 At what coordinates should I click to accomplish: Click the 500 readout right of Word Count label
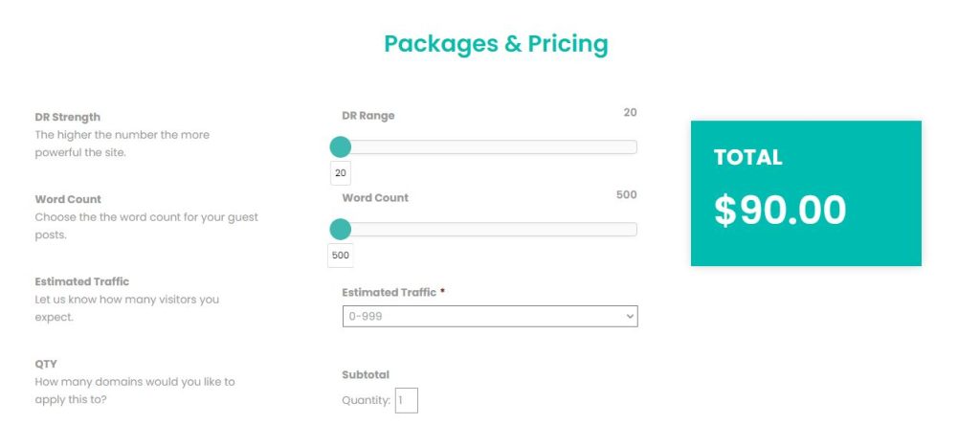(626, 195)
